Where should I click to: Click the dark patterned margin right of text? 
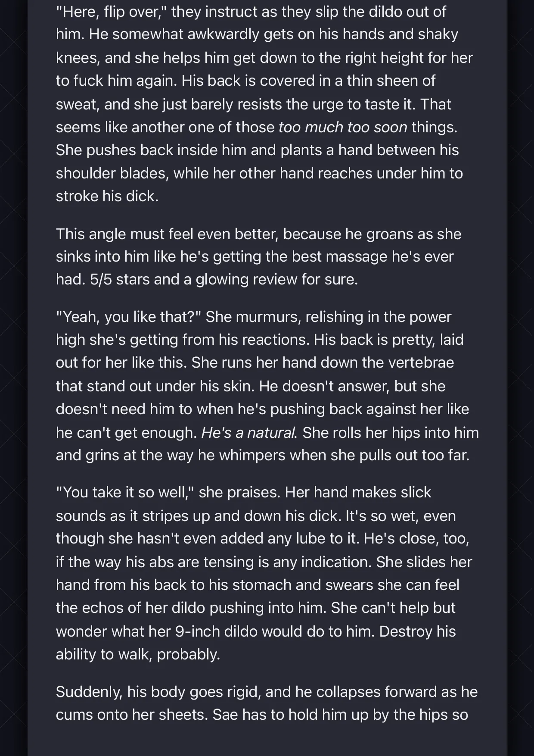pos(520,378)
